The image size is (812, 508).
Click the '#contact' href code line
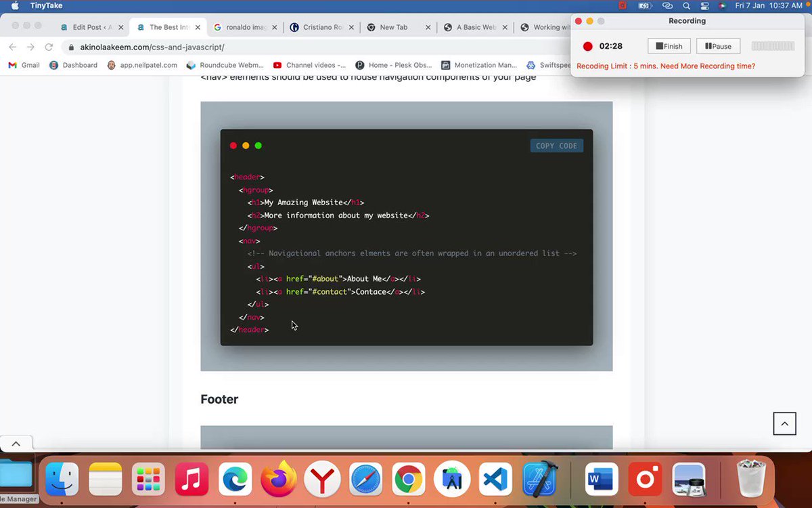tap(340, 292)
